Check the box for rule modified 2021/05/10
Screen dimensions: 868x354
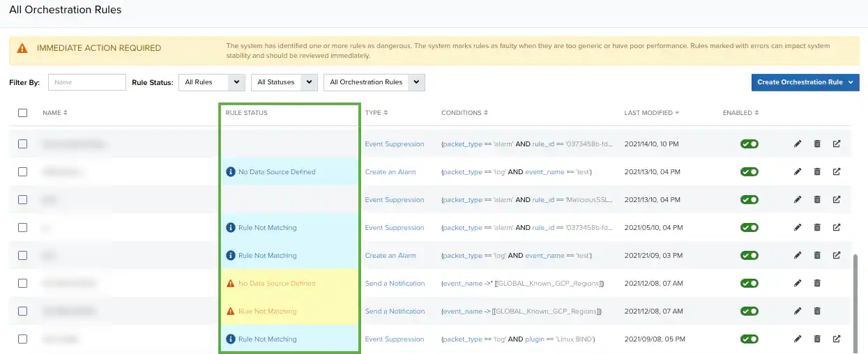22,228
